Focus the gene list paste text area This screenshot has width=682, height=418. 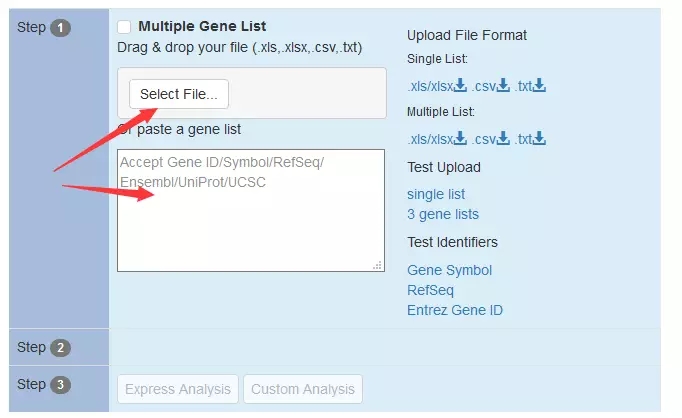251,211
